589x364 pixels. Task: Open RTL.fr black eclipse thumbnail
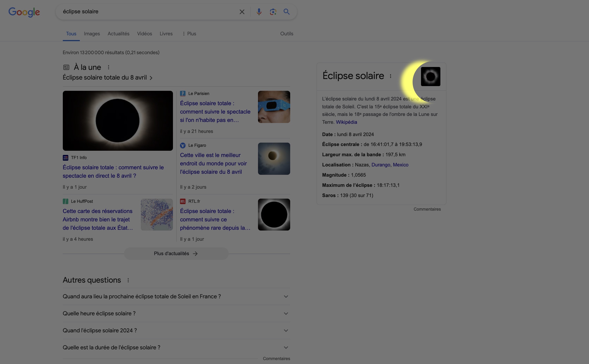274,215
